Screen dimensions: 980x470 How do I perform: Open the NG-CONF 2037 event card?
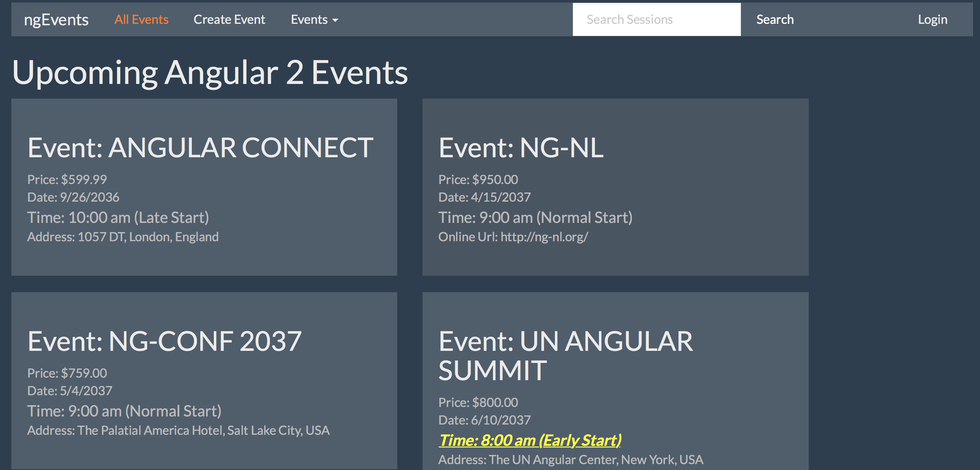204,381
